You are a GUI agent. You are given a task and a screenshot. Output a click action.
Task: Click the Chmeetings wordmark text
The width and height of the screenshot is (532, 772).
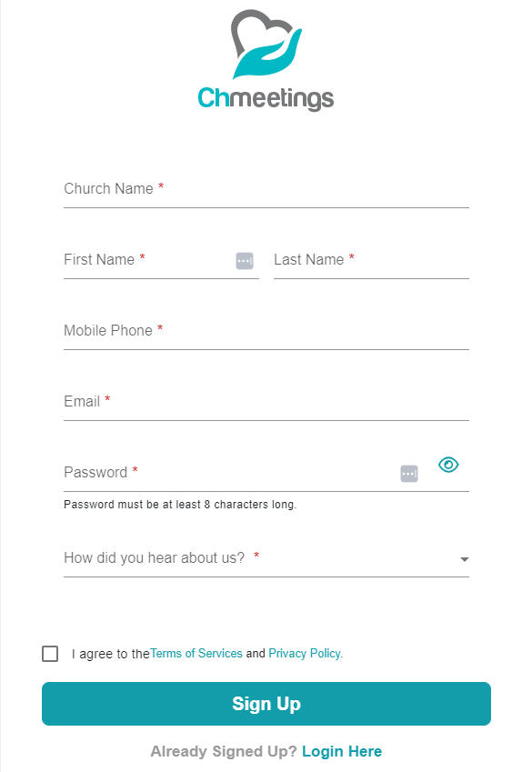[266, 98]
